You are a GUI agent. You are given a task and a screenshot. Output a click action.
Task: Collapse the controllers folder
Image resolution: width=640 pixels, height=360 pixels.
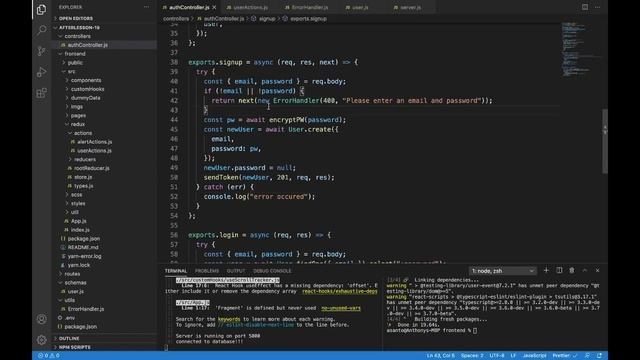(77, 36)
